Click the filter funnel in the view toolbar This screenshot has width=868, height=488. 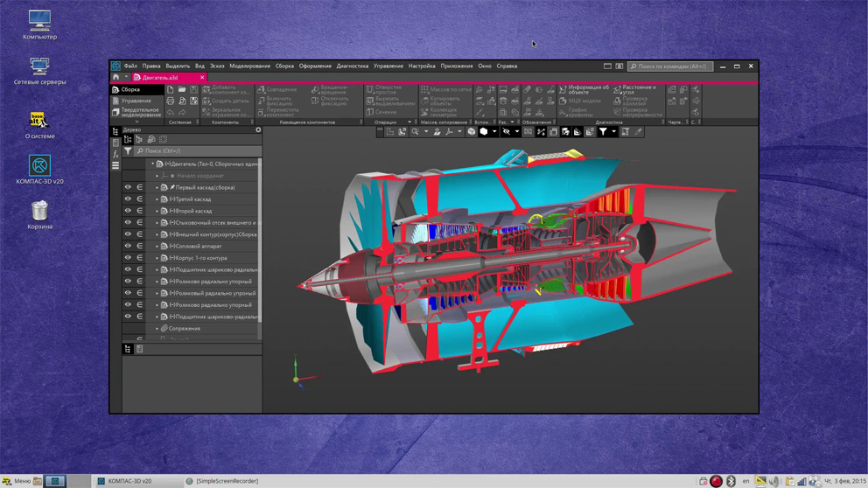tap(603, 132)
